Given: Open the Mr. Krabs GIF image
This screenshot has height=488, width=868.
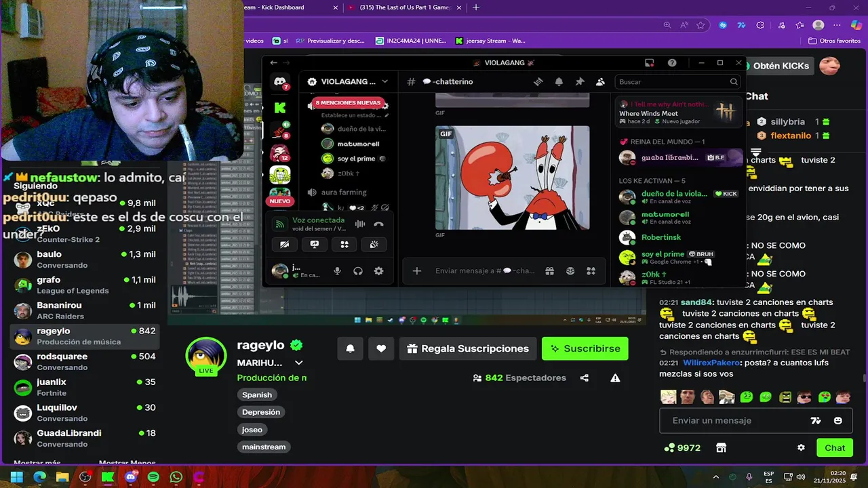Looking at the screenshot, I should click(512, 178).
